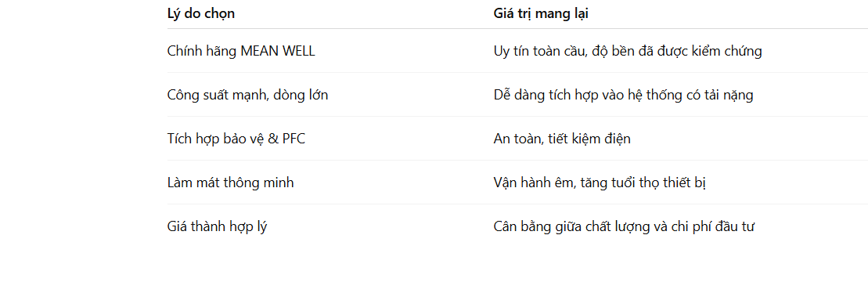Screen dimensions: 868x282
Task: Click 'Vận hành êm, tăng tuổi thọ thiết bị'
Action: tap(600, 183)
